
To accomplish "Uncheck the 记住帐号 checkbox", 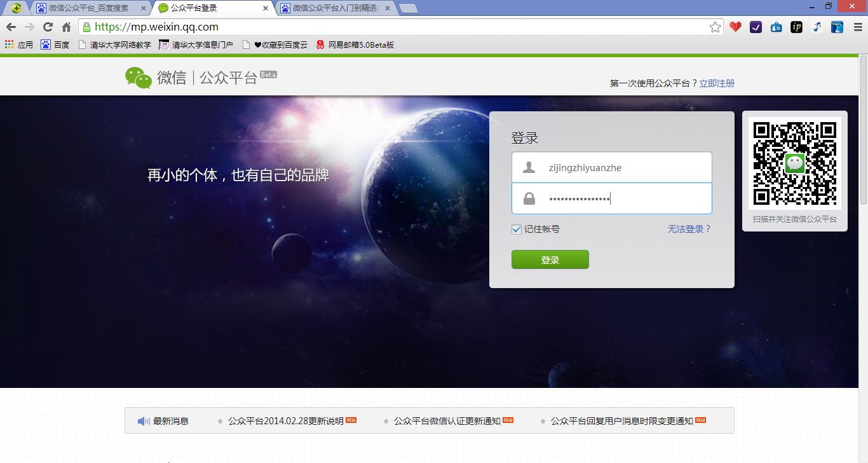I will (516, 230).
